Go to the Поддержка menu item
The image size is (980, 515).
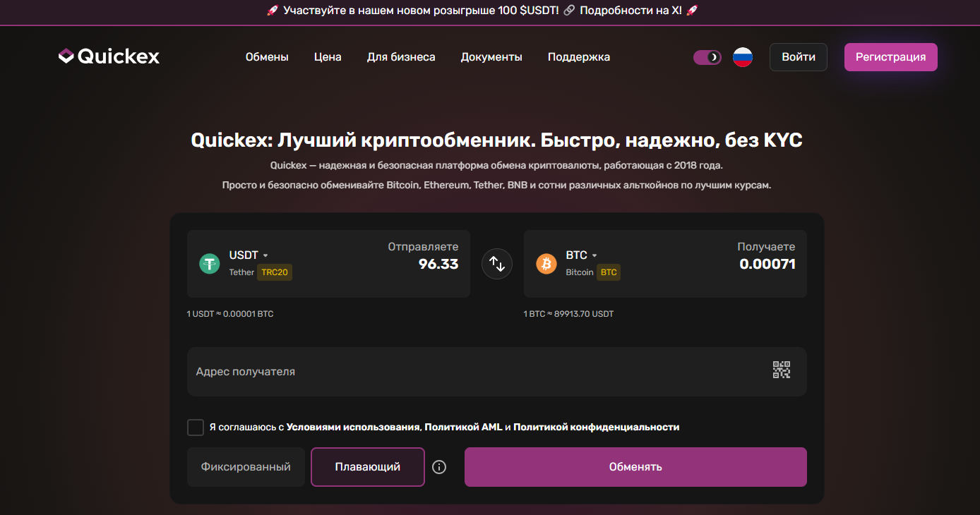tap(578, 57)
